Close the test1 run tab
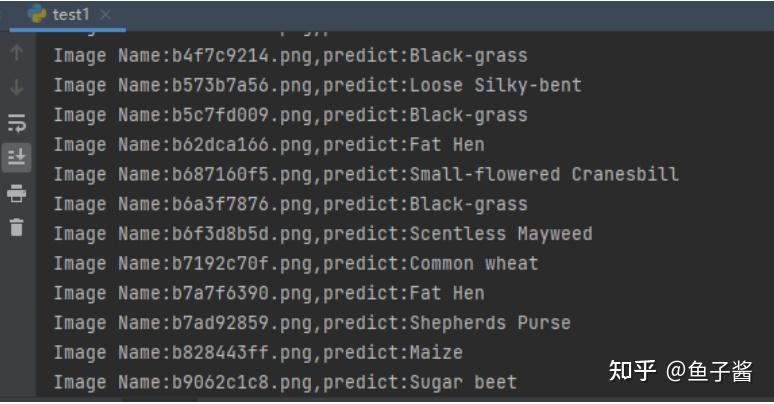The width and height of the screenshot is (774, 404). 107,15
